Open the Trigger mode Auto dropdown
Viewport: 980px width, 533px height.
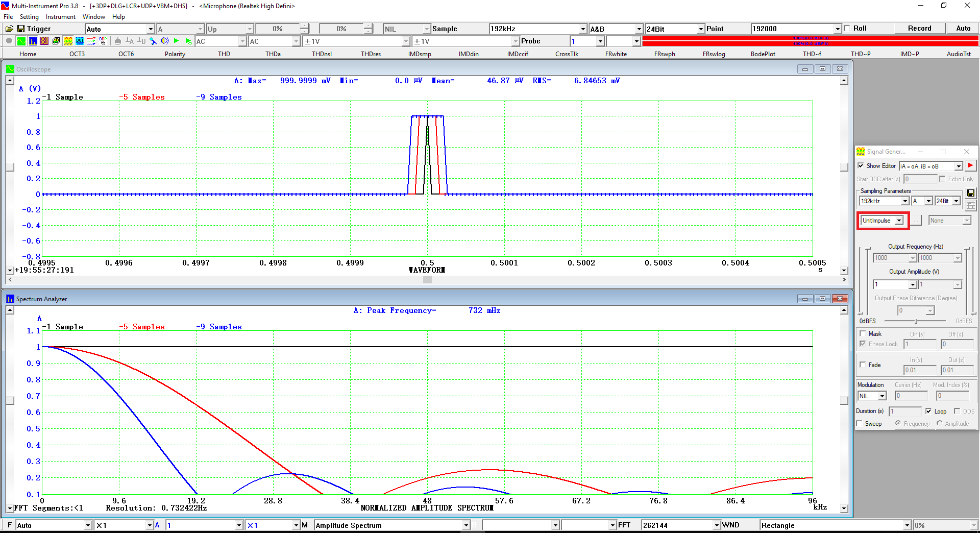150,29
